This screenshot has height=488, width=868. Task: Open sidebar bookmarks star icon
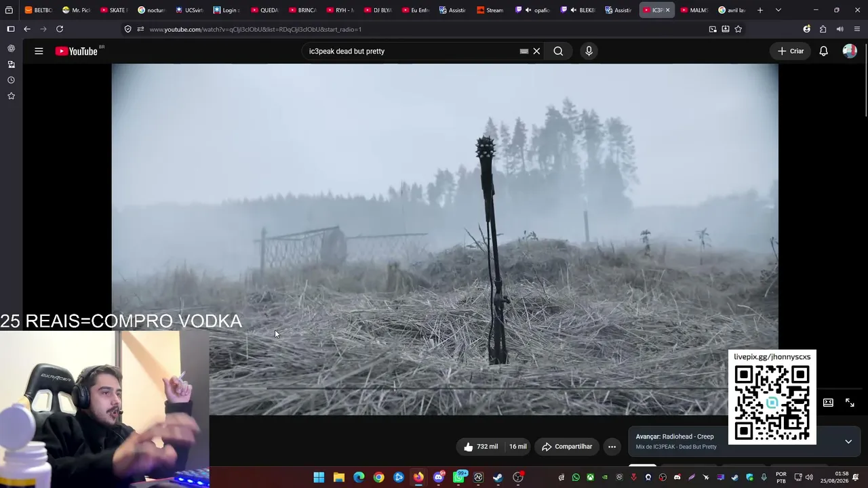point(11,96)
